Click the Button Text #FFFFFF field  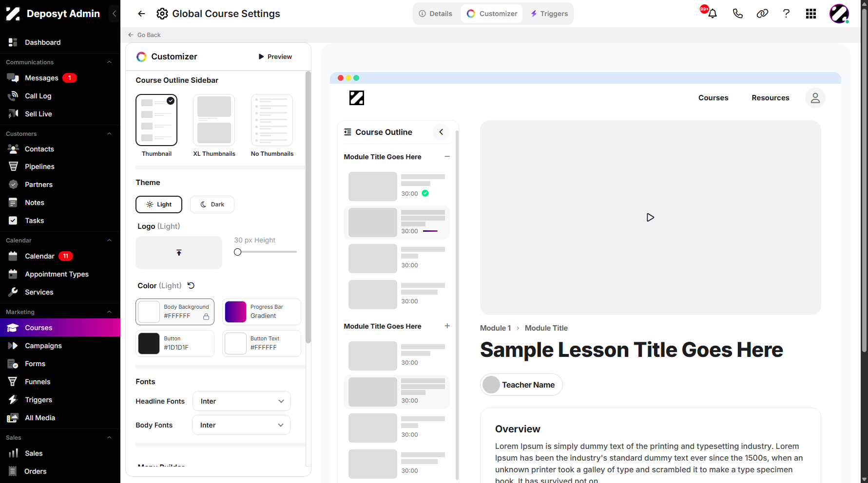262,343
